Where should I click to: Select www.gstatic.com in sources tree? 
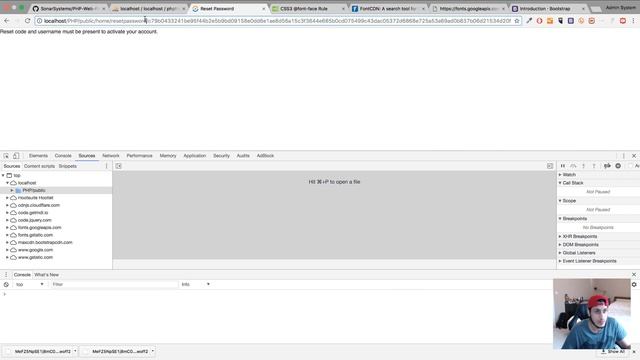coord(35,258)
